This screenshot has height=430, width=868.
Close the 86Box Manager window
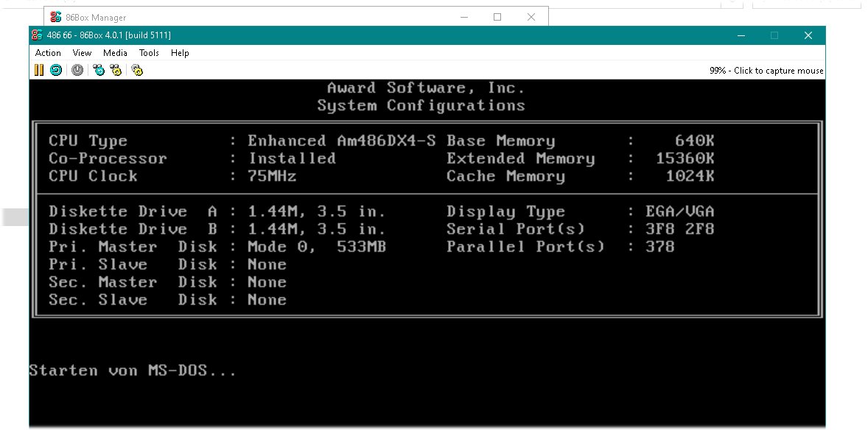[x=531, y=17]
